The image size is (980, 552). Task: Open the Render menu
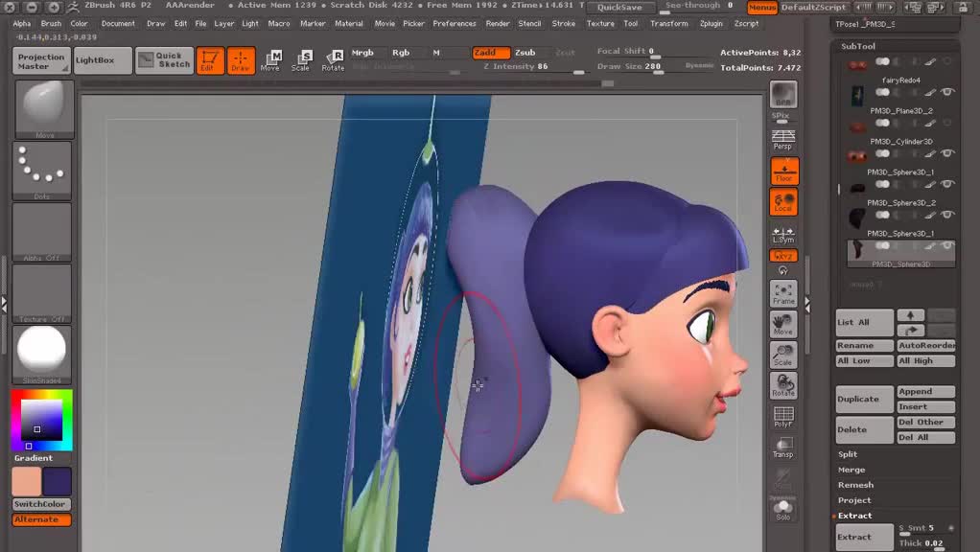498,24
